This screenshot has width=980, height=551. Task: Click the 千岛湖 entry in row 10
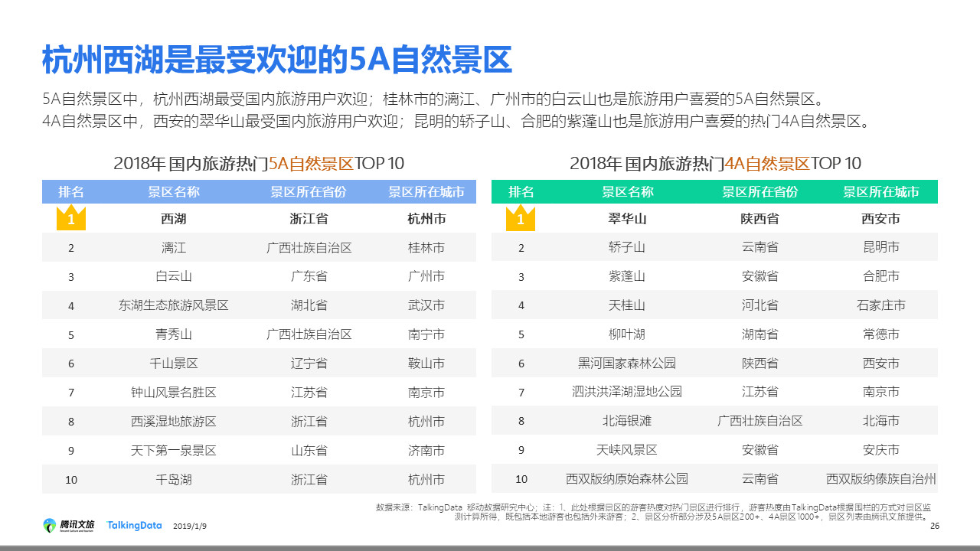[174, 480]
